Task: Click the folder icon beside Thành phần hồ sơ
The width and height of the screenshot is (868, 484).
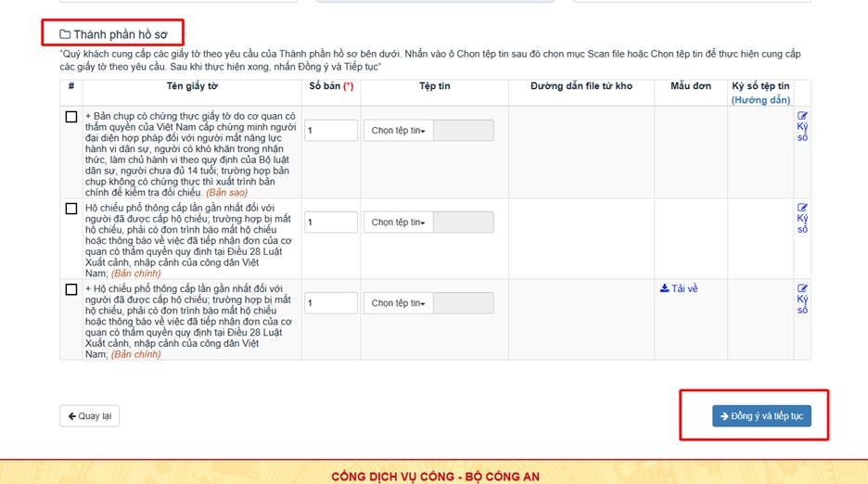Action: click(65, 34)
